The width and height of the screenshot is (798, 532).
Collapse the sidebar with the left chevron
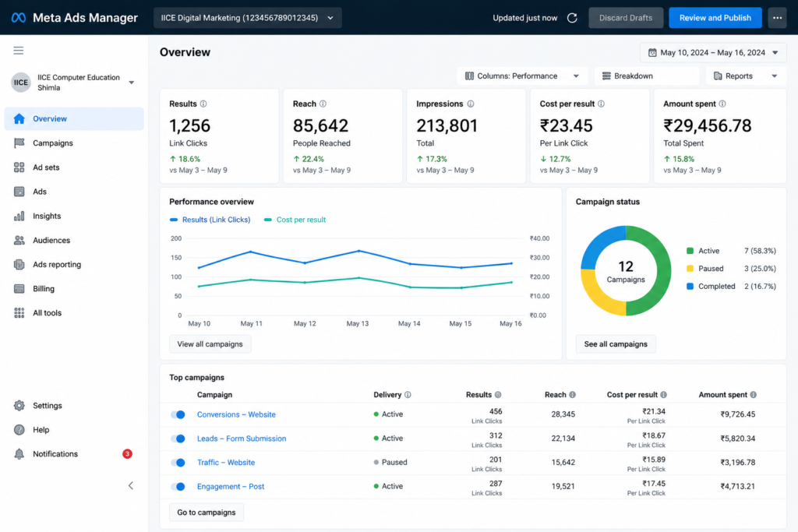pos(131,486)
